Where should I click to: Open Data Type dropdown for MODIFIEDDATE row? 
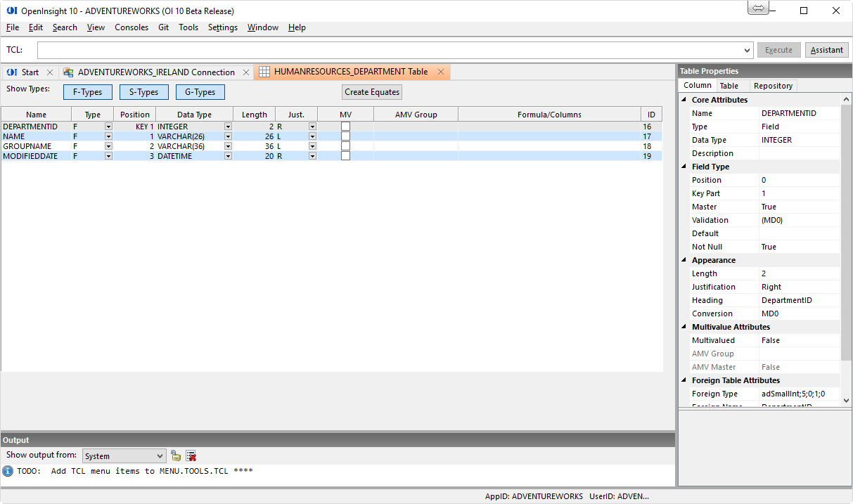[228, 156]
